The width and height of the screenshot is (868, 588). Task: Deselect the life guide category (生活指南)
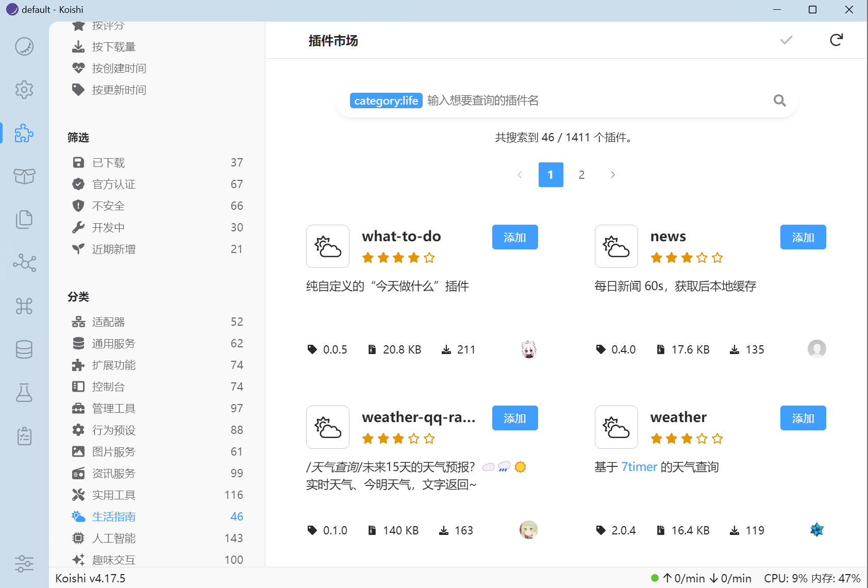point(157,517)
